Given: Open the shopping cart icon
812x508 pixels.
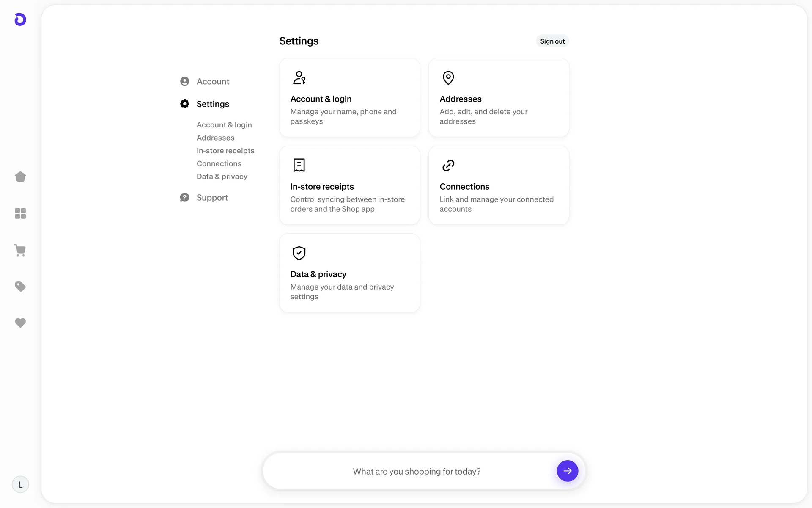Looking at the screenshot, I should point(20,250).
